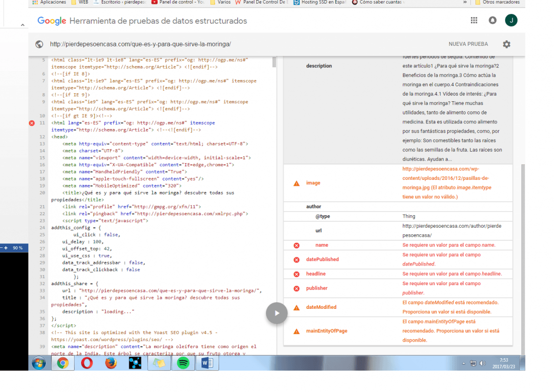This screenshot has width=554, height=392.
Task: Click the 90 % zoom indicator
Action: point(18,248)
